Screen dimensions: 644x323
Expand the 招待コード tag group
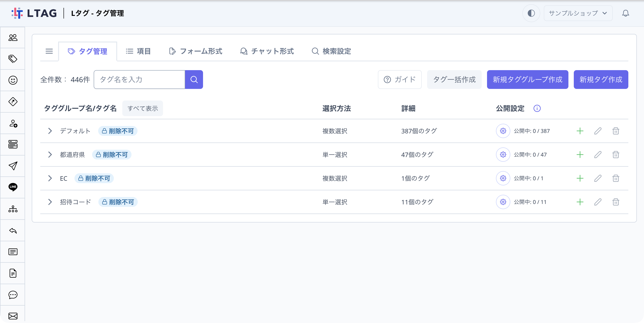[50, 202]
